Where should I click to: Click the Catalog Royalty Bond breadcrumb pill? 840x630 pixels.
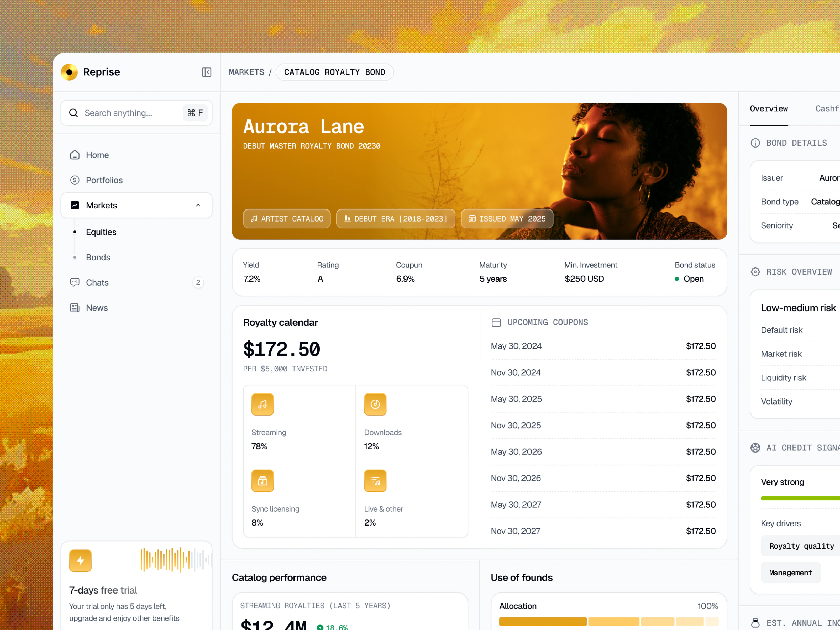point(335,72)
